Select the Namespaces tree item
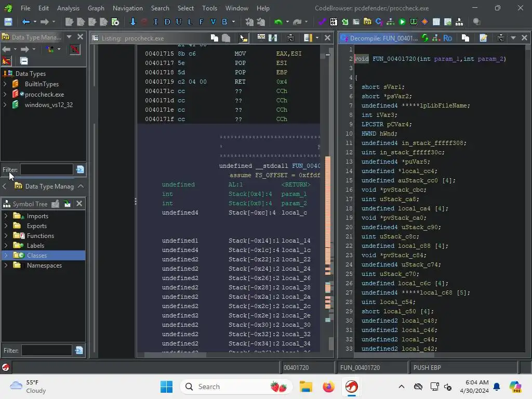The image size is (532, 399). pos(44,265)
